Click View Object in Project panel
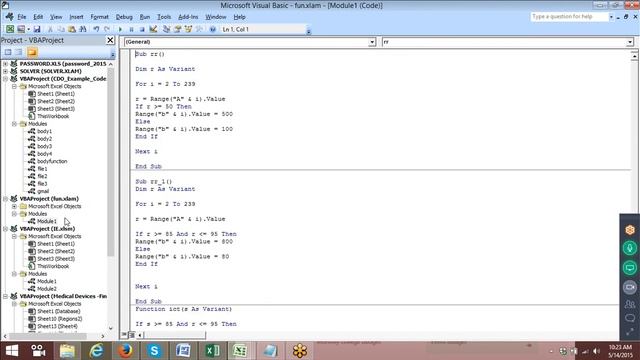Screen dimensions: 640x360 point(19,52)
